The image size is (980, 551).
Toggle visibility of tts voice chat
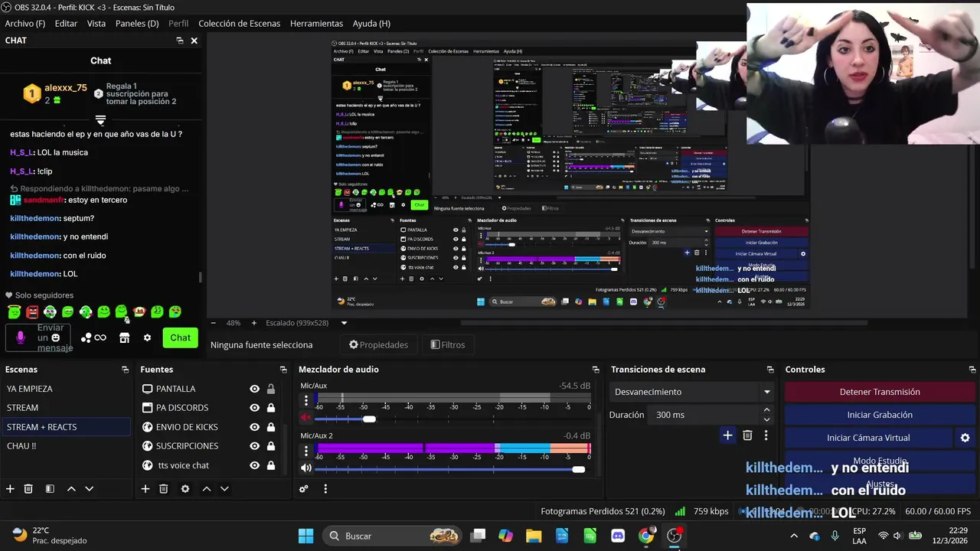click(254, 465)
